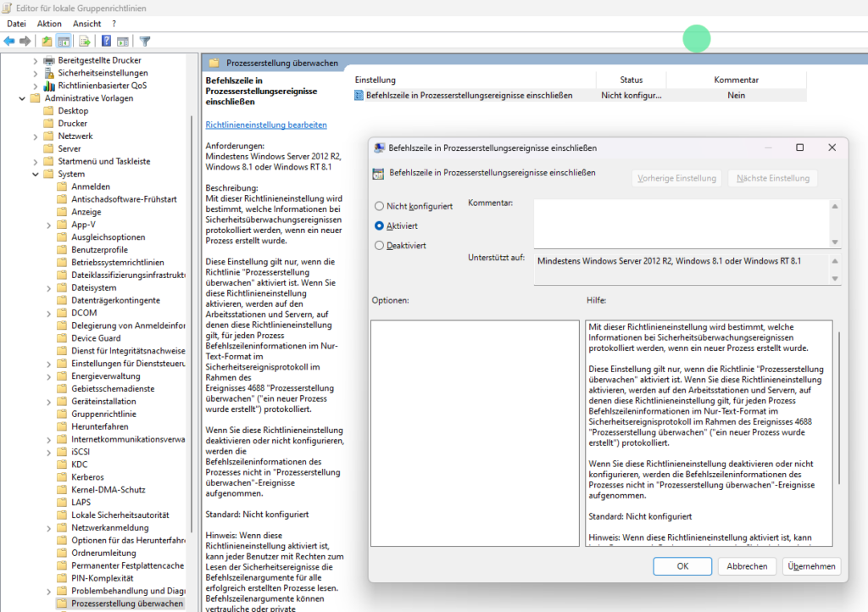Toggle the console tree pane icon
The width and height of the screenshot is (868, 612).
pyautogui.click(x=64, y=41)
